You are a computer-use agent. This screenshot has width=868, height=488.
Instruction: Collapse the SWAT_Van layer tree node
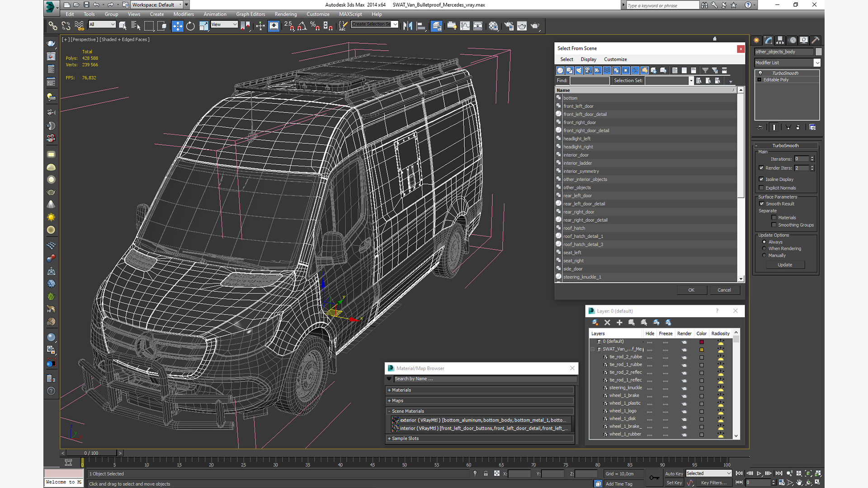[x=593, y=349]
